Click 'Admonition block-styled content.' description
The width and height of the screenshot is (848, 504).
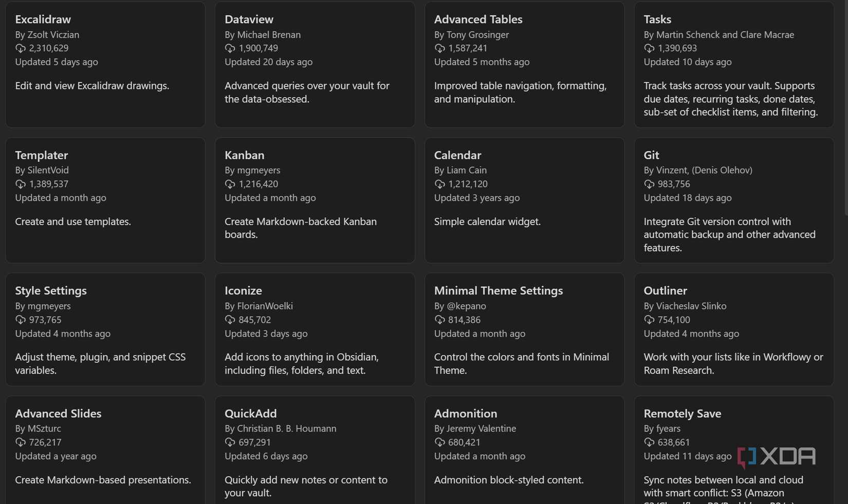[509, 480]
